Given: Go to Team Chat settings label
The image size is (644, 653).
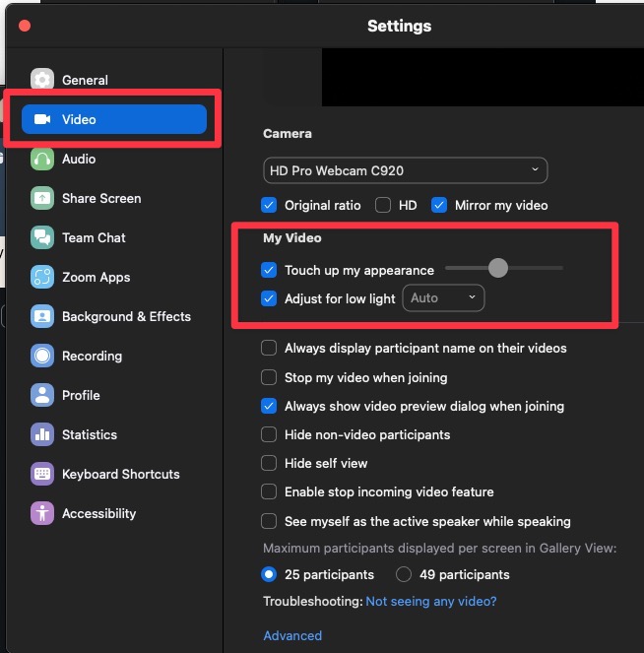Looking at the screenshot, I should click(x=94, y=237).
